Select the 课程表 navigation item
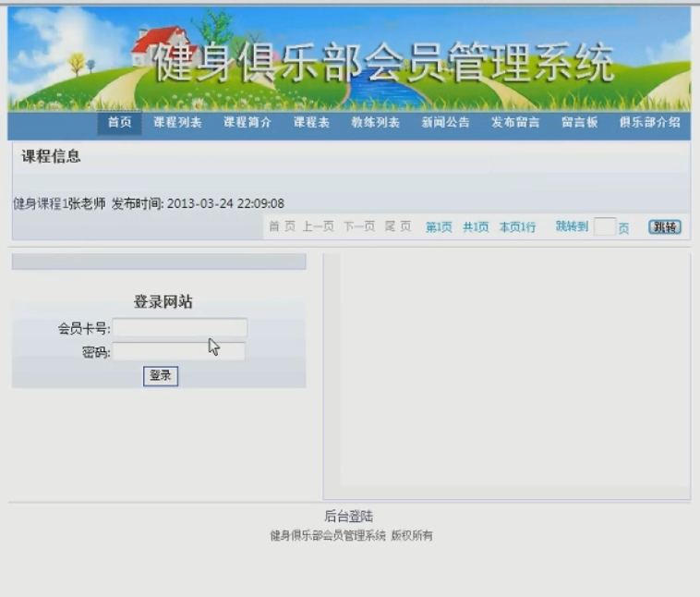 311,122
